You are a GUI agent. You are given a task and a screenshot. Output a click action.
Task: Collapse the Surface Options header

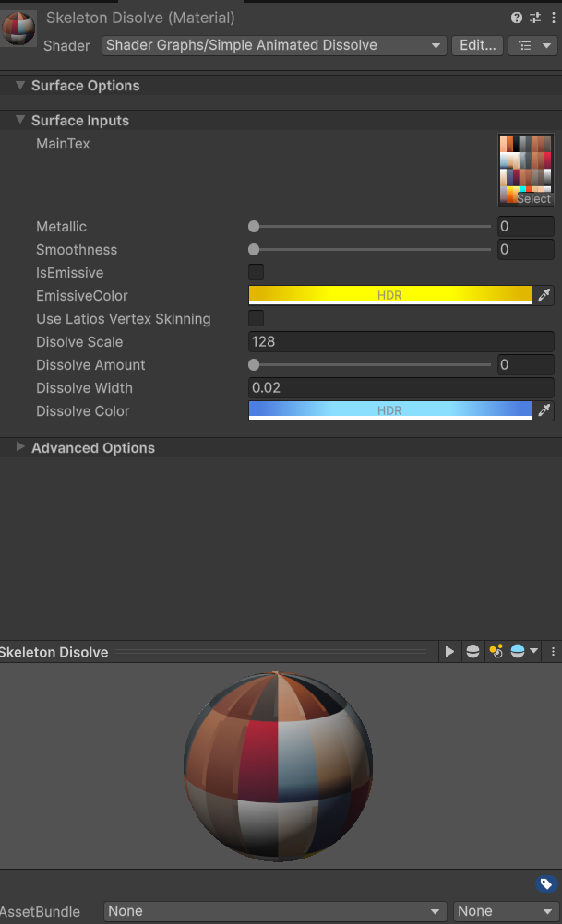(19, 85)
